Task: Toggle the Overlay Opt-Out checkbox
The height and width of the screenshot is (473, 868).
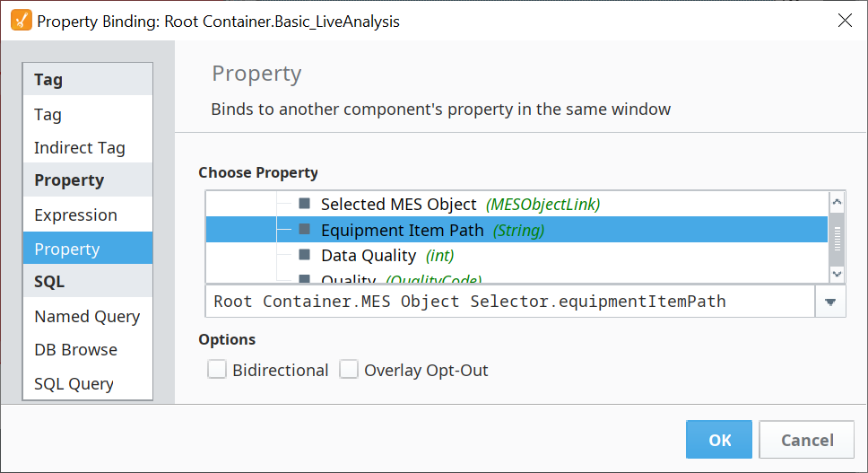Action: click(349, 369)
